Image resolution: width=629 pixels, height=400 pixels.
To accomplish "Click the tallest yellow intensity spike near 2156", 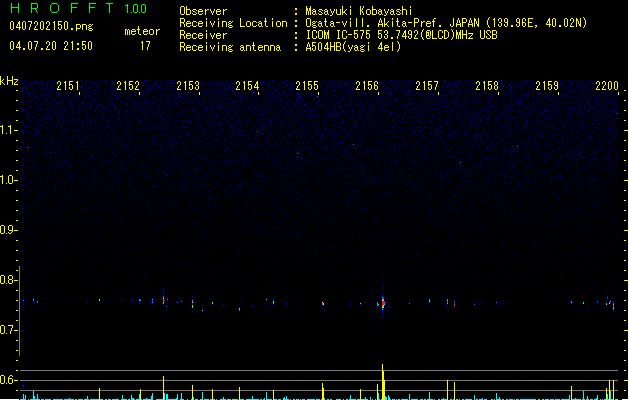I will click(x=383, y=382).
